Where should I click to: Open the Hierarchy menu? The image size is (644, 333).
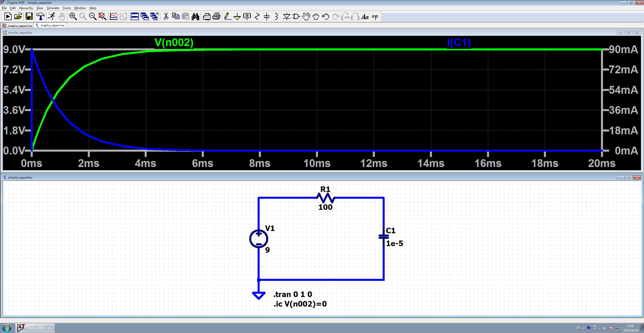[x=26, y=8]
